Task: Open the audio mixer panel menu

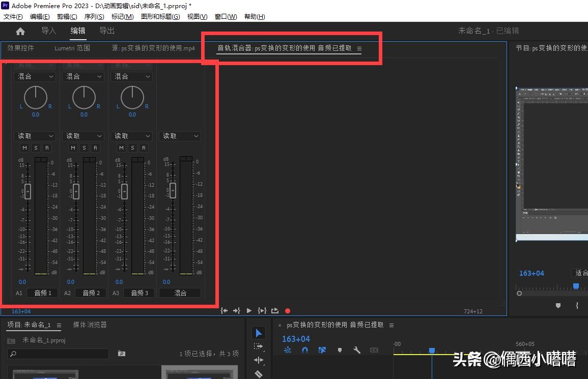Action: pos(359,48)
